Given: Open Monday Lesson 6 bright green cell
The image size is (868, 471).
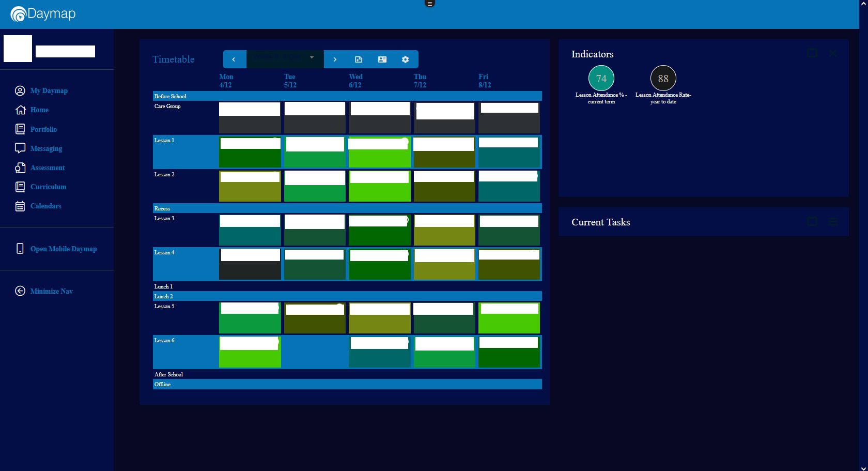Looking at the screenshot, I should tap(250, 352).
